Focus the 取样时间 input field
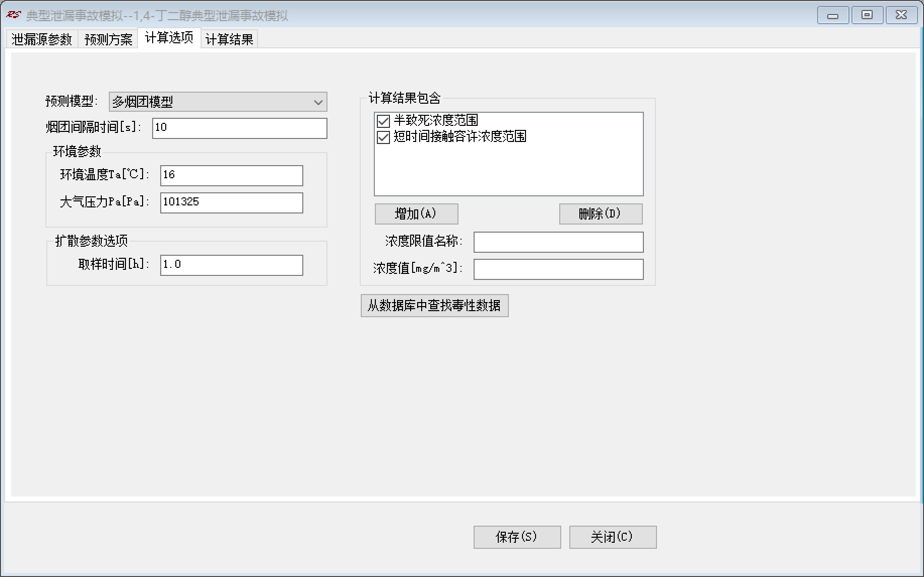The height and width of the screenshot is (577, 924). (x=232, y=265)
